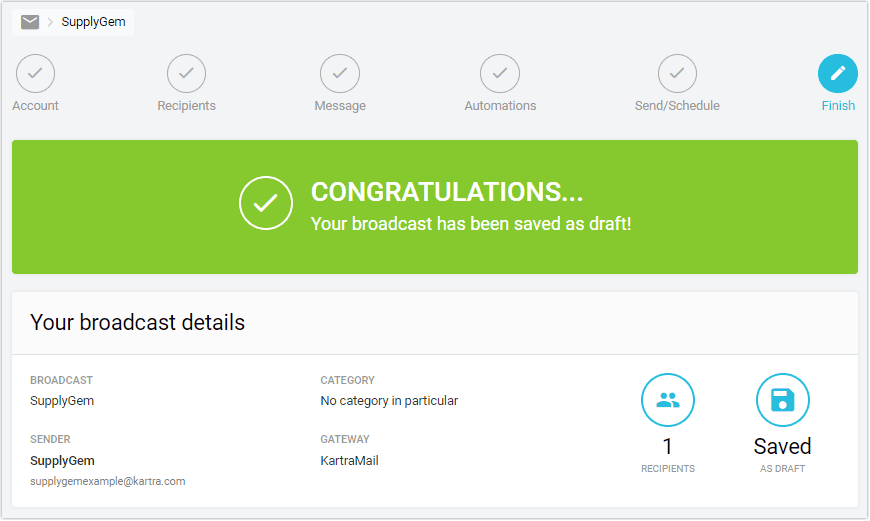Click the Saved as draft disk icon
870x521 pixels.
pyautogui.click(x=783, y=400)
